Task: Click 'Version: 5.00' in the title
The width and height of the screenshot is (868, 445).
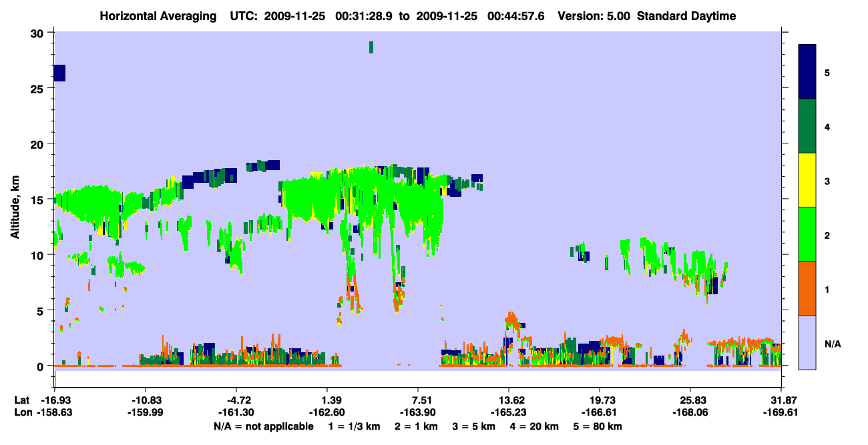Action: click(x=594, y=16)
